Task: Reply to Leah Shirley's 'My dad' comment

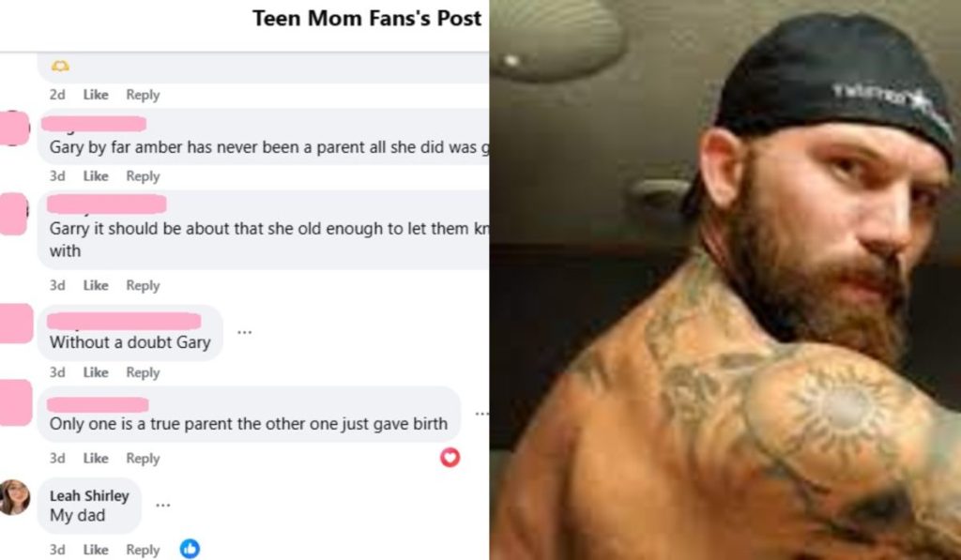Action: (x=142, y=551)
